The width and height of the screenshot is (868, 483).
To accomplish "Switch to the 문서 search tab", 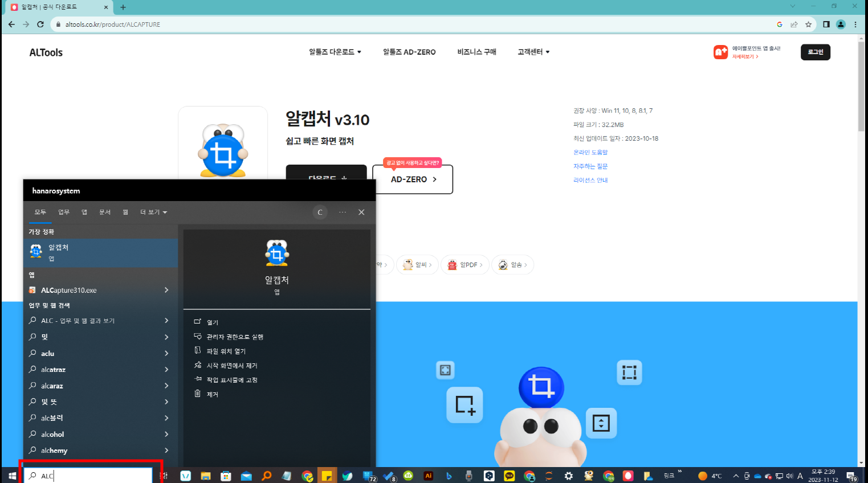I will click(105, 212).
